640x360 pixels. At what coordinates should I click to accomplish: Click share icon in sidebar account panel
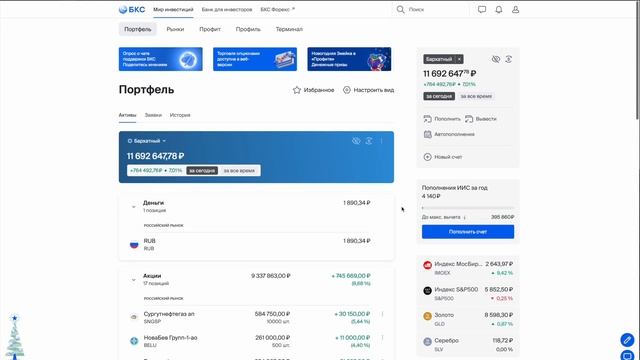[x=509, y=59]
